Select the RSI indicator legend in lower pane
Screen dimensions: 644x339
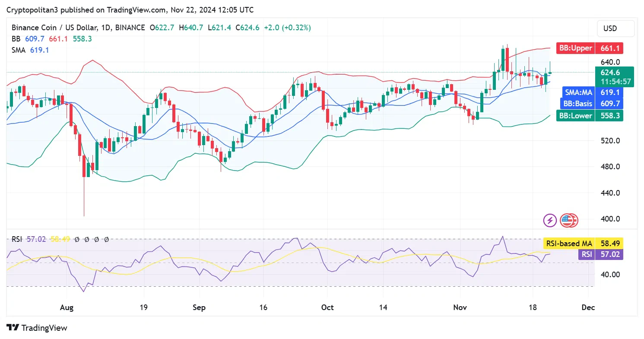[60, 239]
